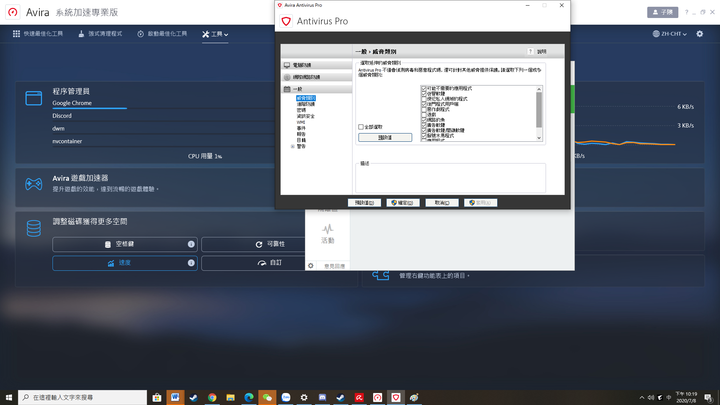The width and height of the screenshot is (720, 405).
Task: Click the bottom-row 預設值 defaults button
Action: (x=364, y=202)
